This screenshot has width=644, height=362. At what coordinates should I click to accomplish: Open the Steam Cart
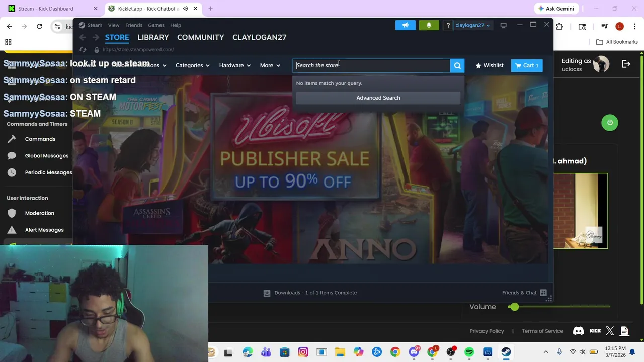point(527,65)
